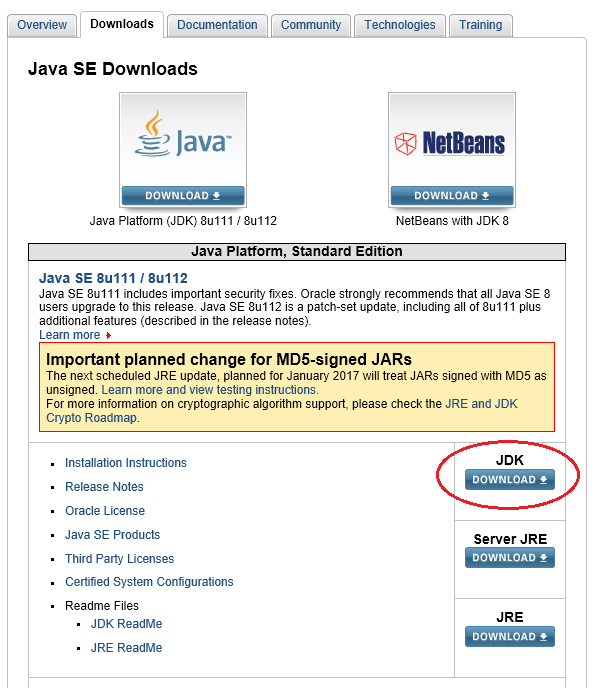Download the Server JRE
This screenshot has width=597, height=688.
510,558
